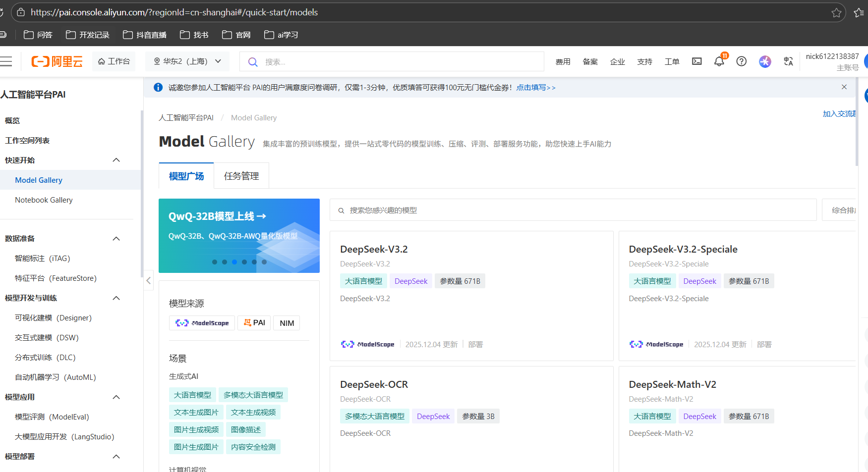The width and height of the screenshot is (868, 472).
Task: Toggle 文本生成图片 scene filter
Action: pyautogui.click(x=196, y=412)
